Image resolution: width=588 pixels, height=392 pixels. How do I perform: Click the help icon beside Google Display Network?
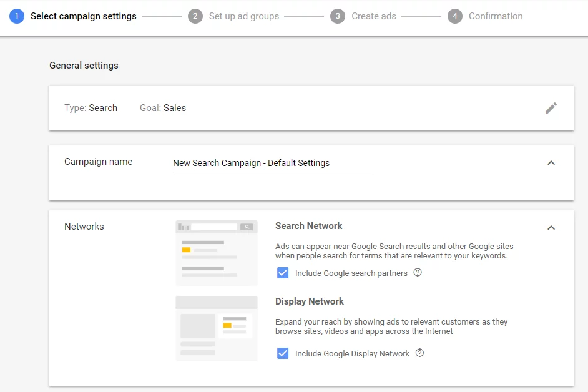tap(419, 353)
